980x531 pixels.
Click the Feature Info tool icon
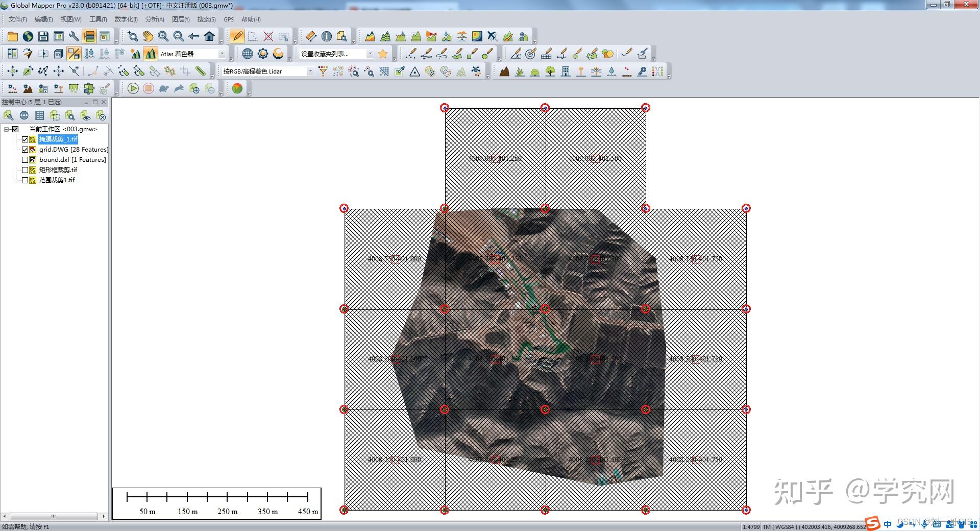tap(327, 36)
